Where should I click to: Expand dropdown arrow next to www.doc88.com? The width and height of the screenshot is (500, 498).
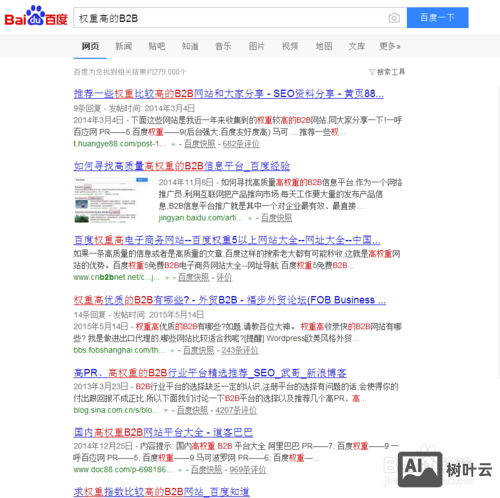180,470
